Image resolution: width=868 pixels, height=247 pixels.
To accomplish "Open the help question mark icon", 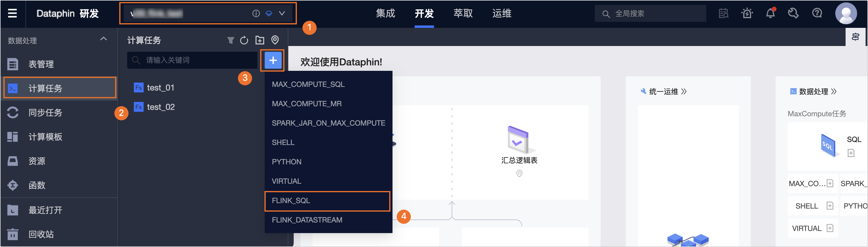I will tap(817, 14).
